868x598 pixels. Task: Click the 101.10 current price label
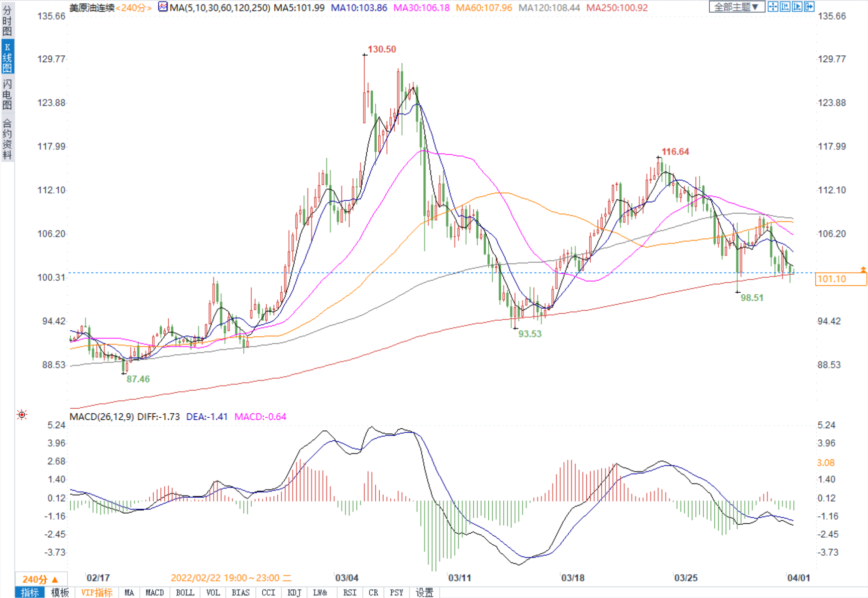point(840,279)
